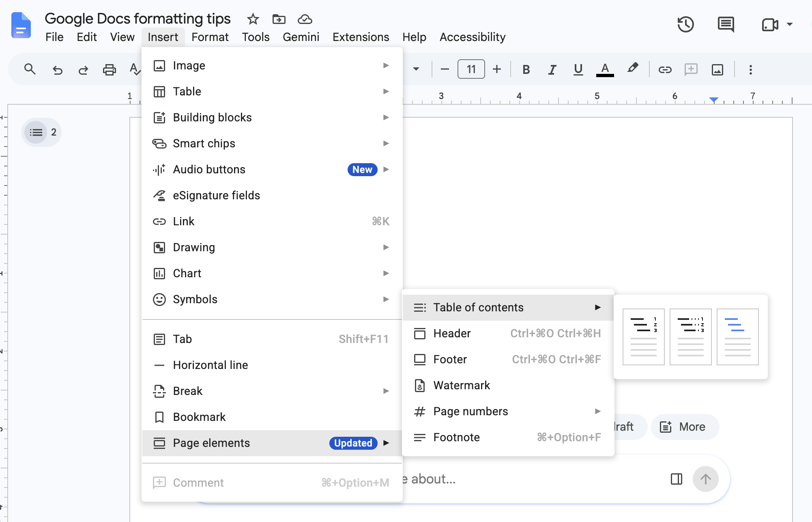Decrease font size with minus button
The height and width of the screenshot is (522, 812).
click(445, 69)
